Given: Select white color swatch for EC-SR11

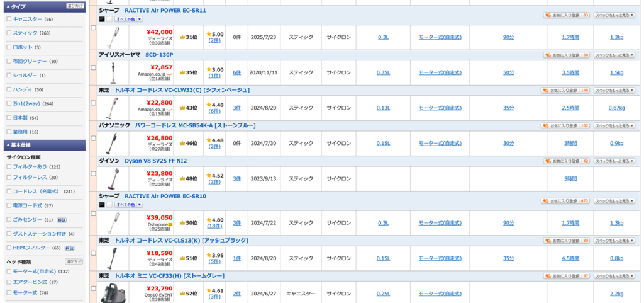Looking at the screenshot, I should [x=109, y=20].
